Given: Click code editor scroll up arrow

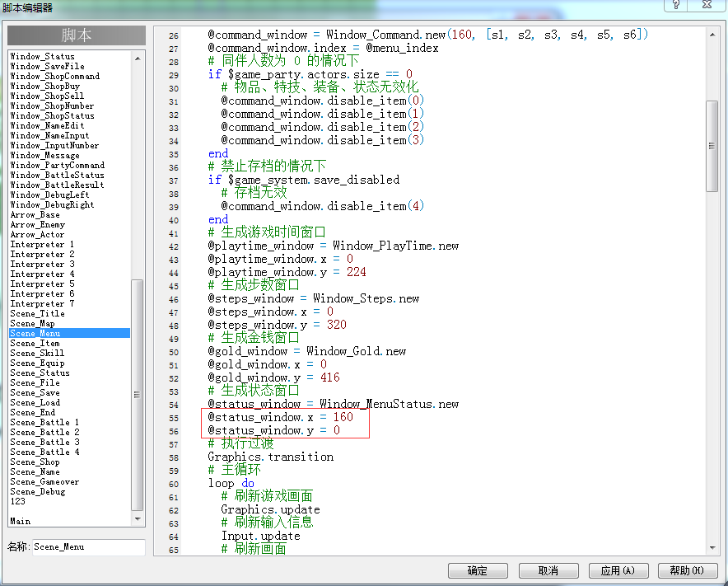Looking at the screenshot, I should pyautogui.click(x=712, y=35).
